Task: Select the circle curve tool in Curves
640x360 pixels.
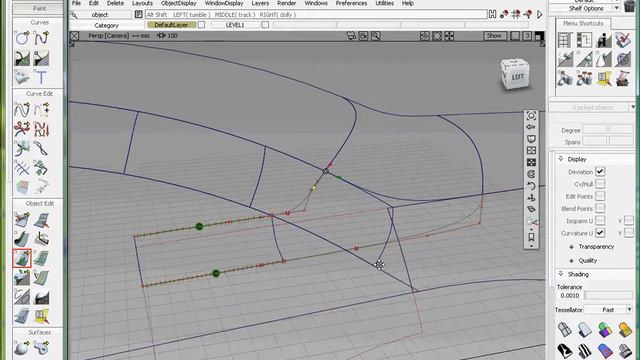Action: click(22, 38)
